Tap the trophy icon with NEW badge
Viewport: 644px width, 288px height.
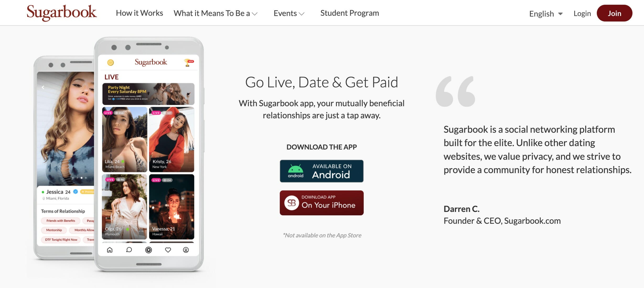pos(189,62)
